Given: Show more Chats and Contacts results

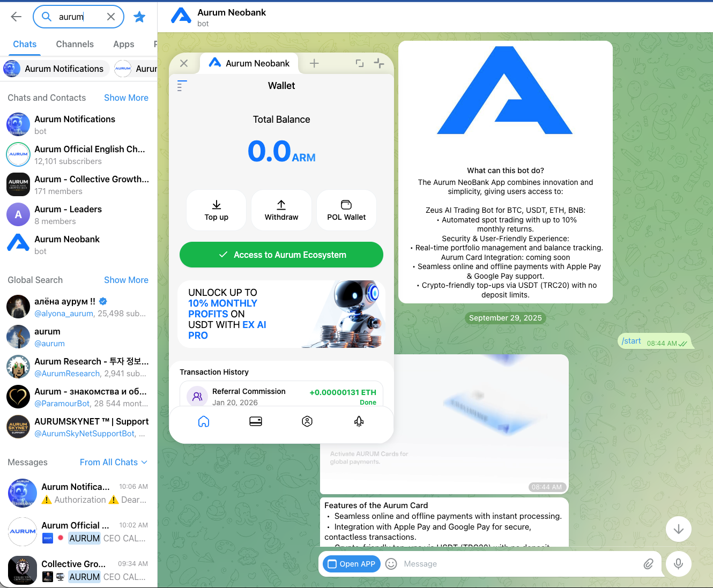Looking at the screenshot, I should (x=126, y=98).
